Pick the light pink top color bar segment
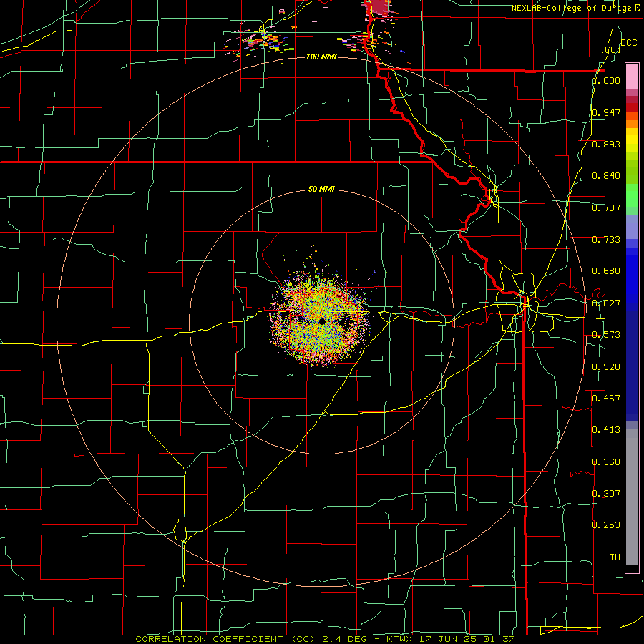 pyautogui.click(x=632, y=76)
